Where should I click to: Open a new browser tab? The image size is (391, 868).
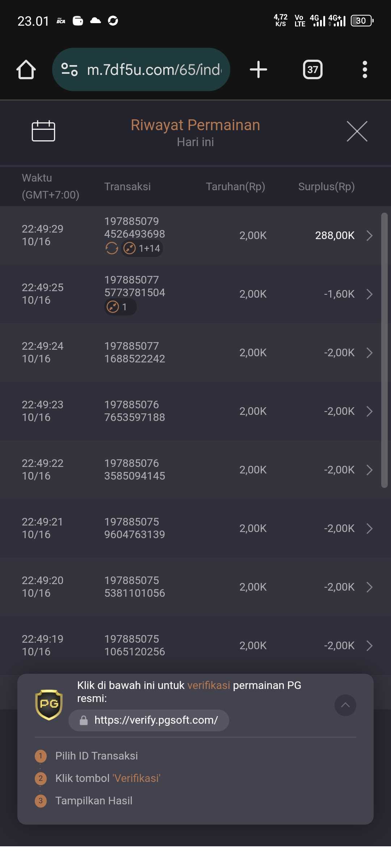[x=258, y=69]
